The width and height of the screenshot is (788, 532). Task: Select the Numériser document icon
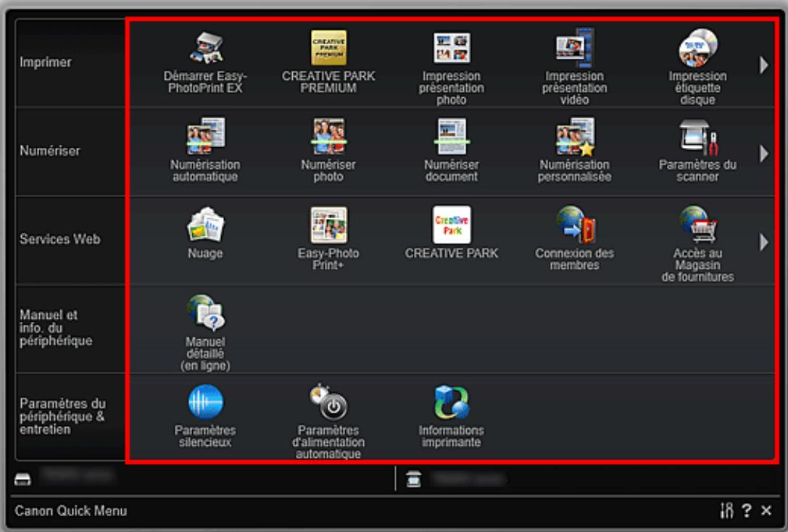point(452,136)
